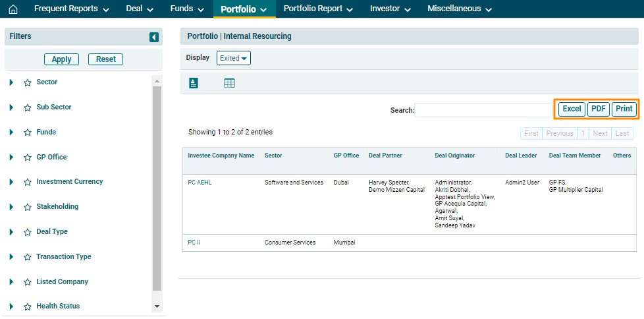Expand the Listed Company filter
Screen dimensions: 644x319
pos(11,282)
